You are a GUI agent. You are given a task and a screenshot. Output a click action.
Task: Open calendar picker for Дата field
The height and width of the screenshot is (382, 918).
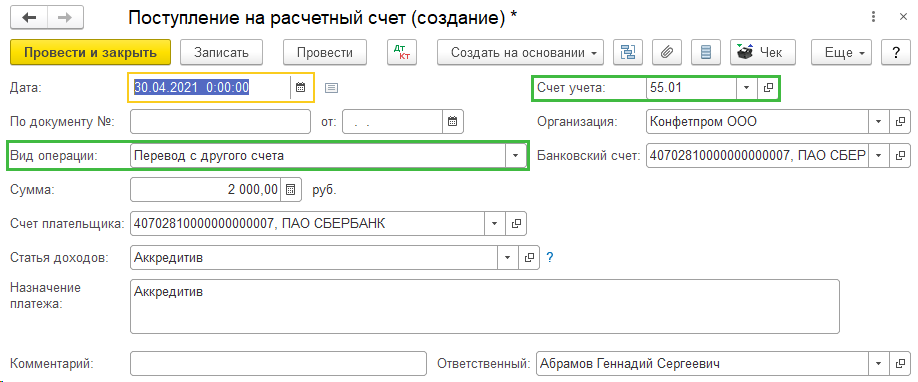point(301,88)
